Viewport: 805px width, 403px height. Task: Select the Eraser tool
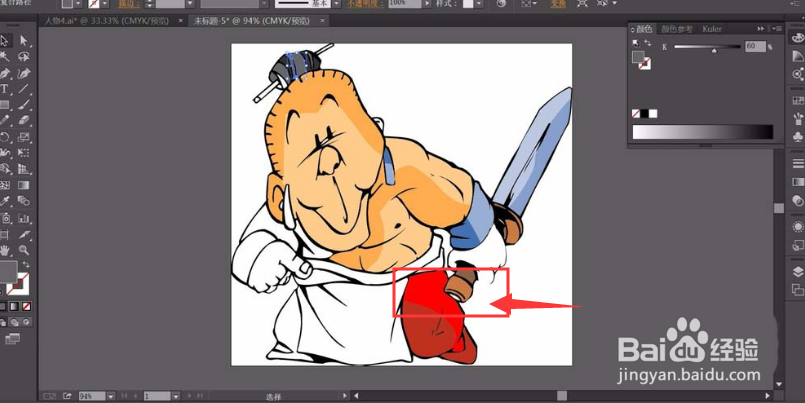coord(24,121)
